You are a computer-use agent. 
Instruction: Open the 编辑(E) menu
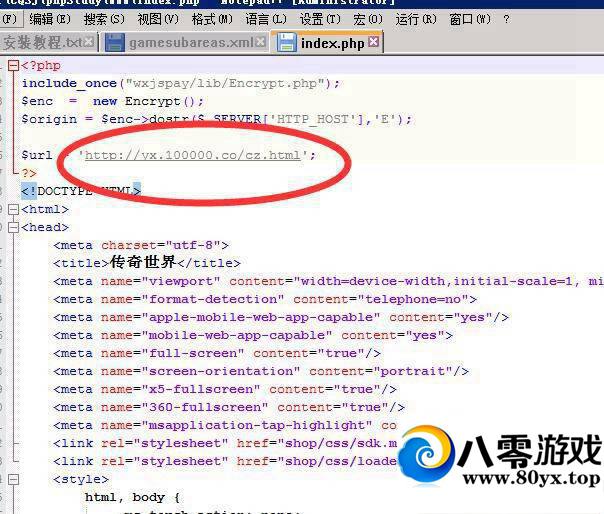pyautogui.click(x=49, y=19)
